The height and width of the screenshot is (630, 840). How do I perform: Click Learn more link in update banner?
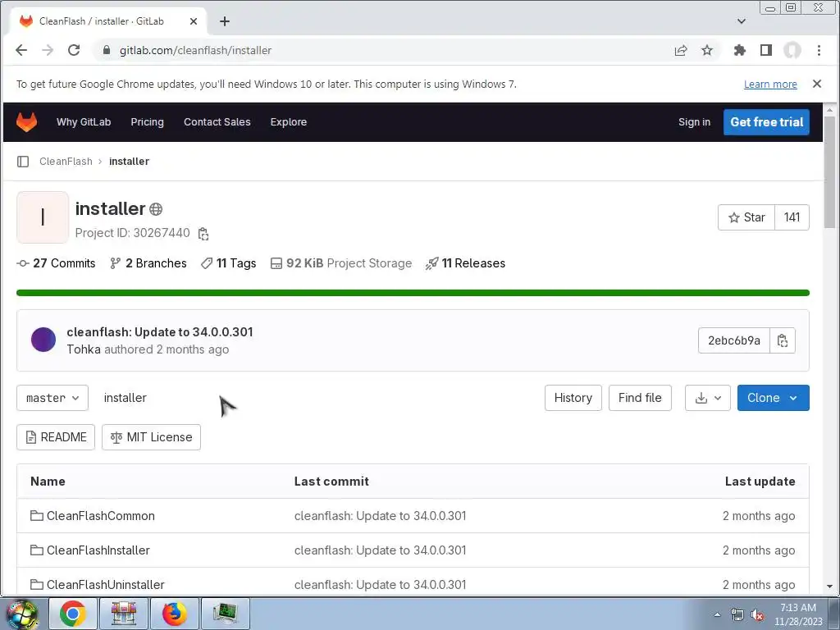pyautogui.click(x=770, y=84)
